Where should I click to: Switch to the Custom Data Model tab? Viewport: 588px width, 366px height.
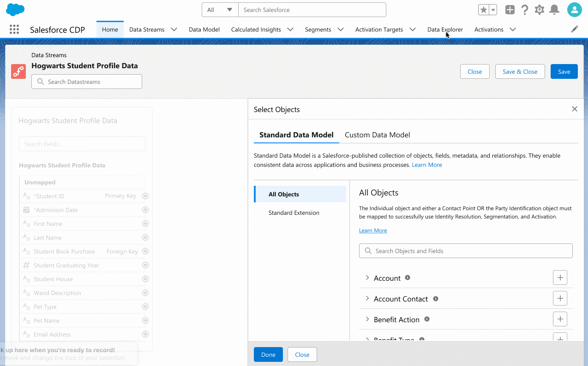pyautogui.click(x=378, y=135)
